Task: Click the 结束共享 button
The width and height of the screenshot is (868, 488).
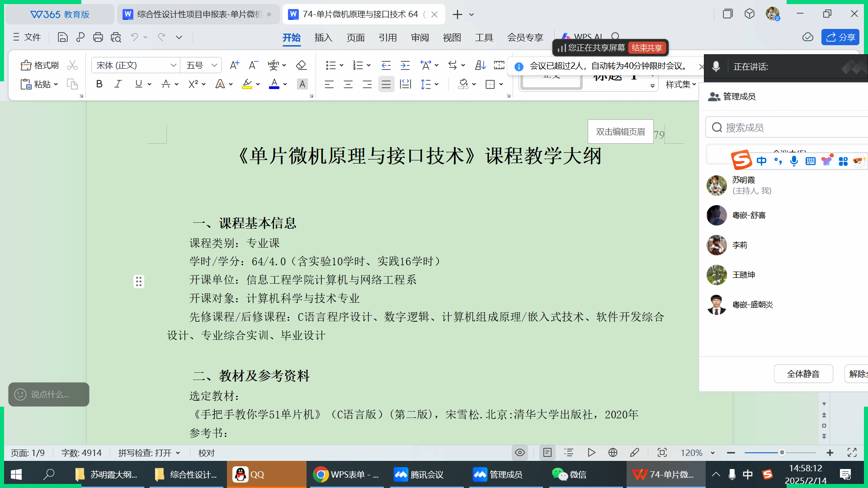Action: coord(646,48)
